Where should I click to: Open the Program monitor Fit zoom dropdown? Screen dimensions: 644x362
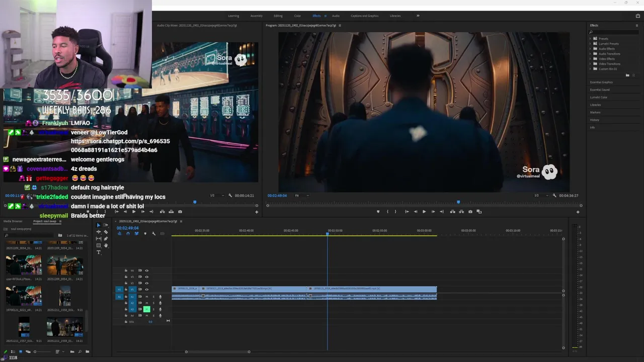(301, 195)
